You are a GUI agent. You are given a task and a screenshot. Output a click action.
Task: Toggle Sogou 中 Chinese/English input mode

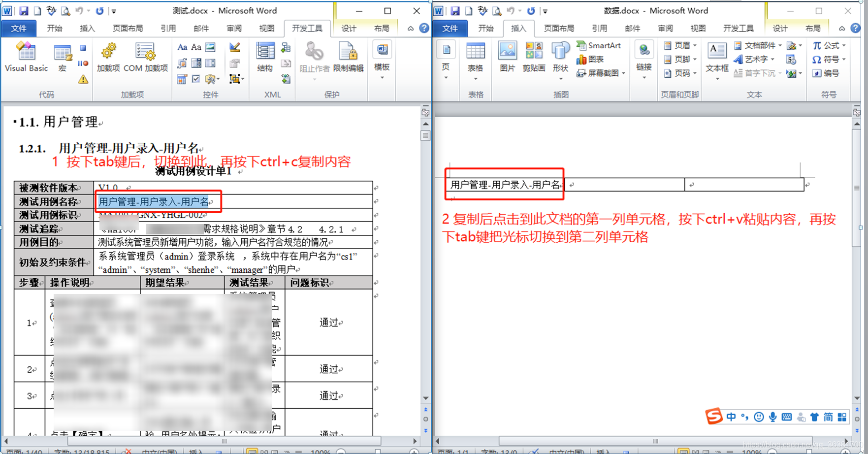731,417
